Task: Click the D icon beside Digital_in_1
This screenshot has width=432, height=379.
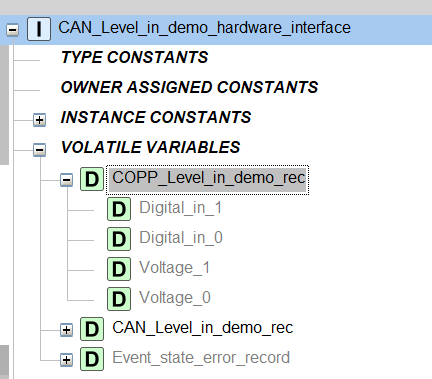Action: coord(119,209)
